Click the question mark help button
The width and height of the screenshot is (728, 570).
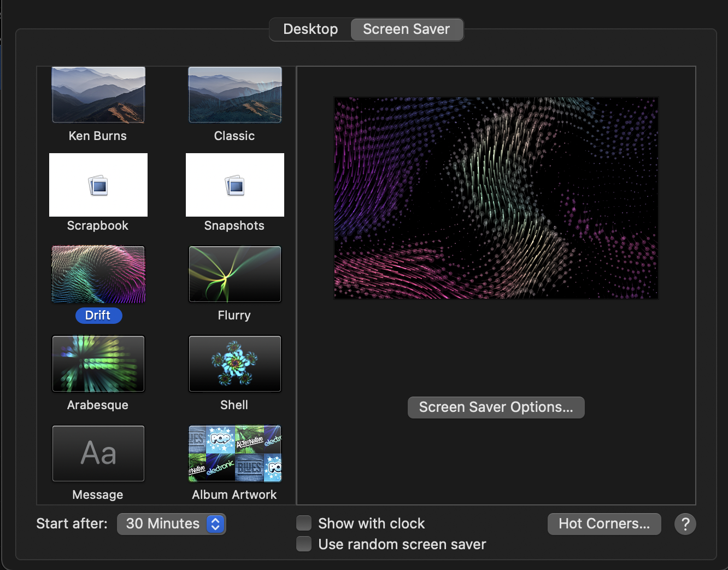685,524
